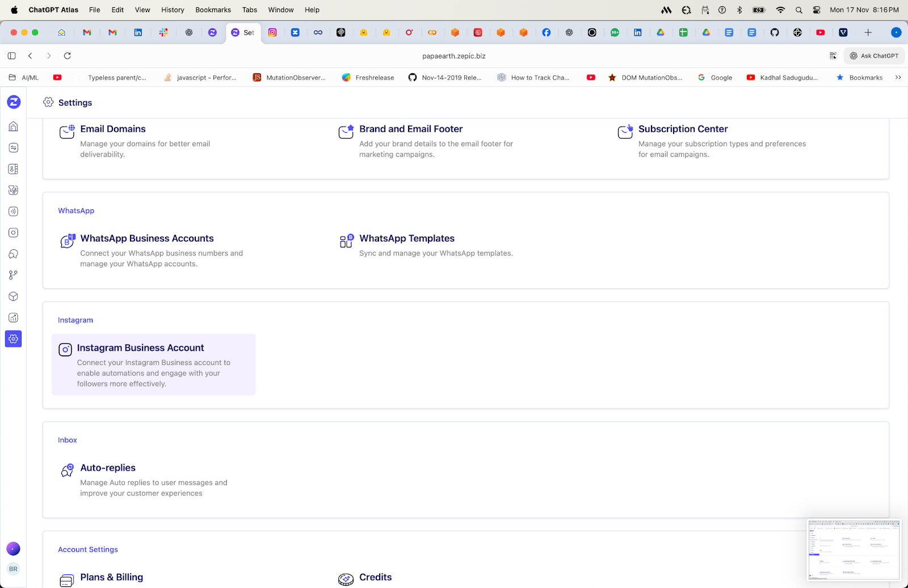Open the headset icon in the left sidebar
Image resolution: width=908 pixels, height=588 pixels.
coord(14,254)
